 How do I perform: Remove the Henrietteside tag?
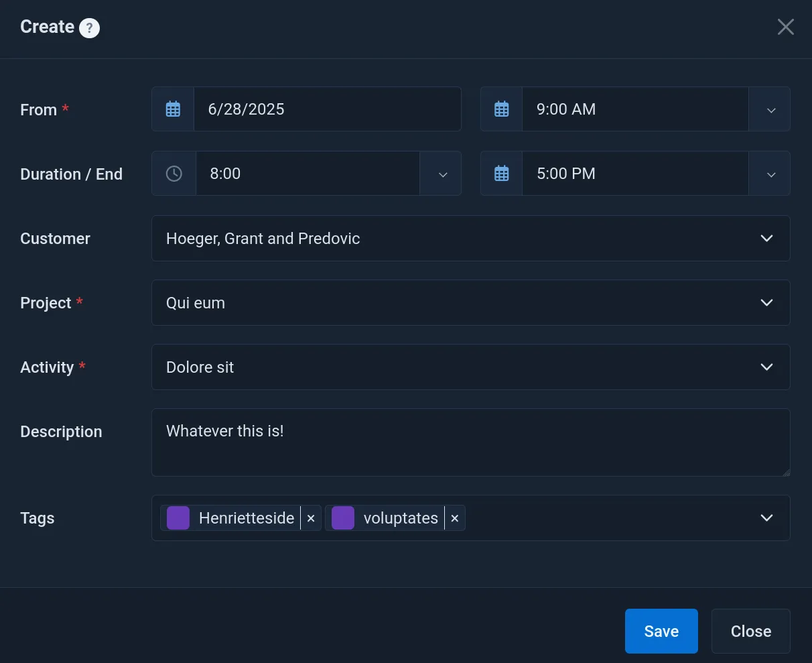[x=311, y=518]
